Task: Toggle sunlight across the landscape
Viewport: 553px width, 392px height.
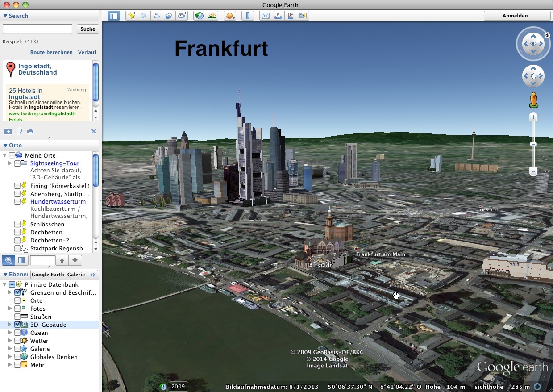Action: [212, 16]
